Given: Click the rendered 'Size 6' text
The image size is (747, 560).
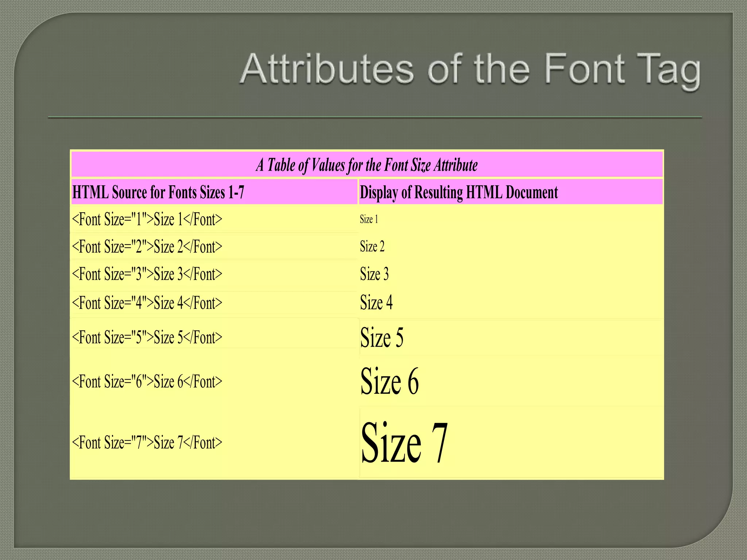Looking at the screenshot, I should coord(390,381).
